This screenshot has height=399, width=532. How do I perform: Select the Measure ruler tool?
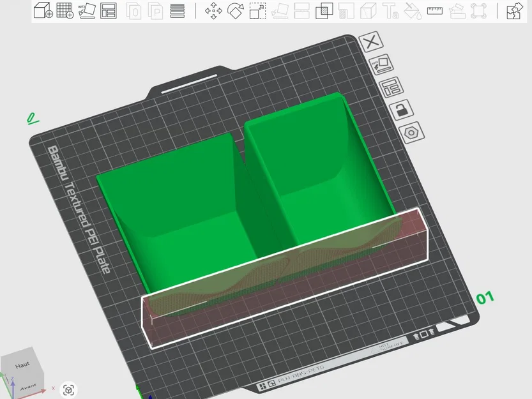click(x=435, y=11)
